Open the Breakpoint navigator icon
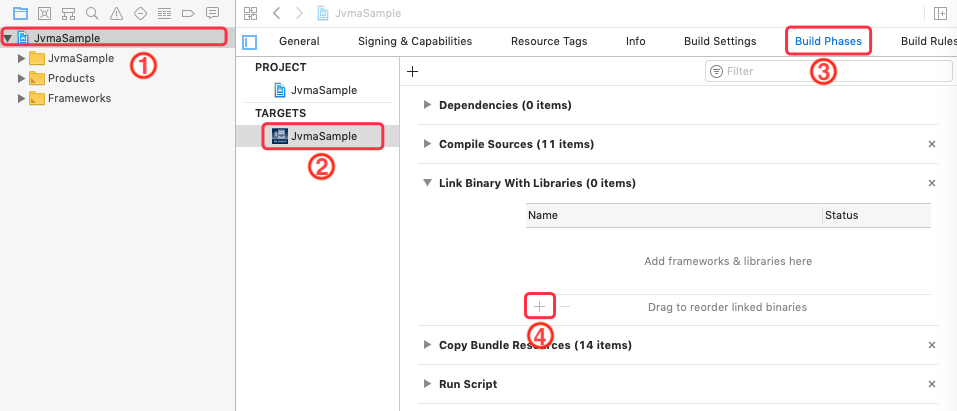This screenshot has width=957, height=411. tap(188, 13)
